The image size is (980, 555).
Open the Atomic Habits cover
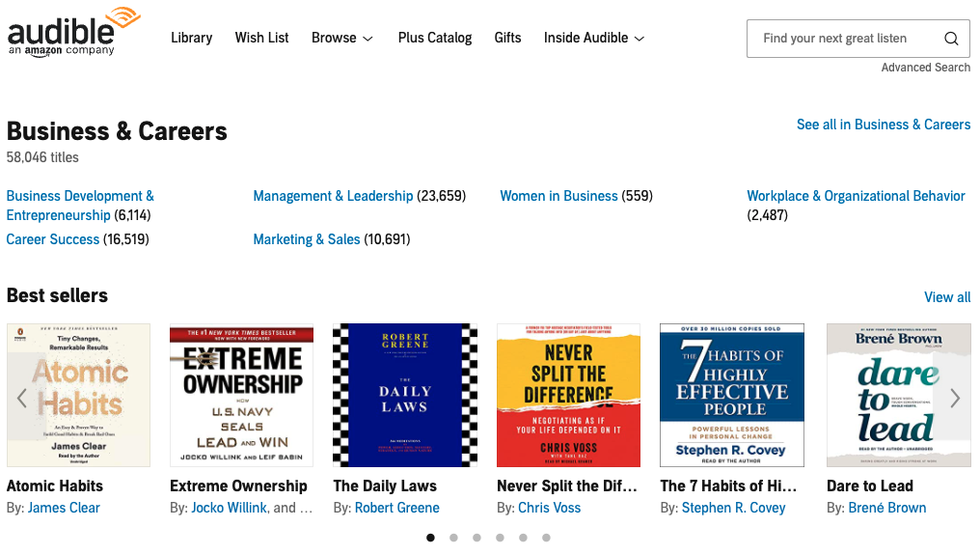point(78,396)
